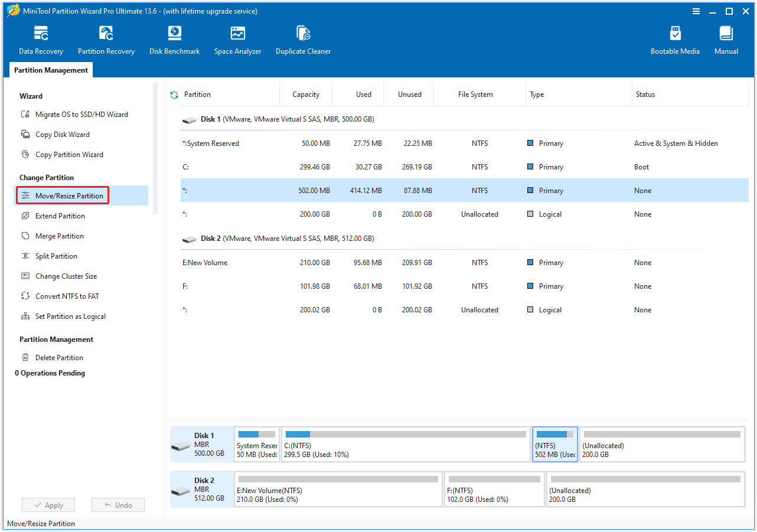Click the MiniTool app logo in the title bar
This screenshot has height=532, width=757.
point(13,11)
